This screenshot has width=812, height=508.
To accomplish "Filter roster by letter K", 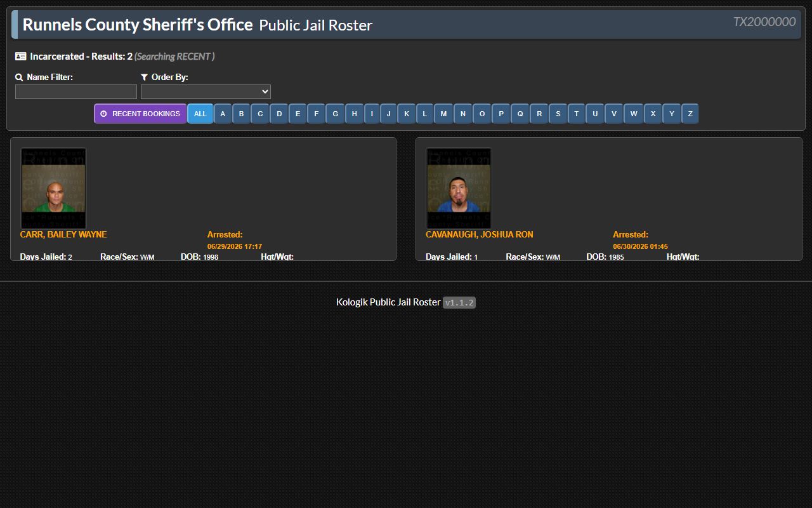I will pyautogui.click(x=407, y=114).
